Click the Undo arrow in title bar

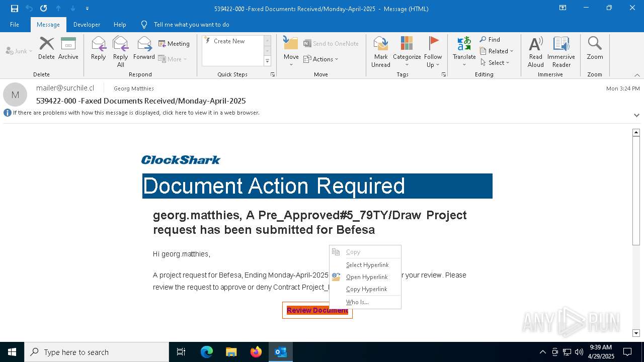pyautogui.click(x=29, y=9)
